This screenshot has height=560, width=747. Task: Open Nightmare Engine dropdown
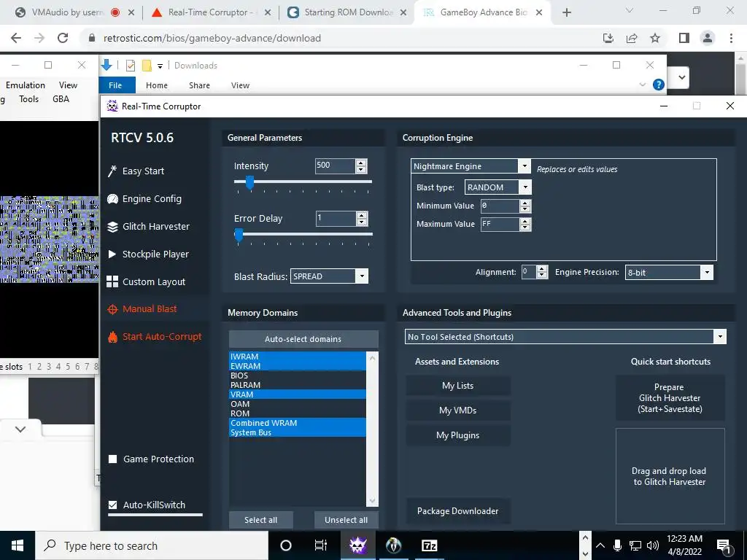[x=524, y=166]
